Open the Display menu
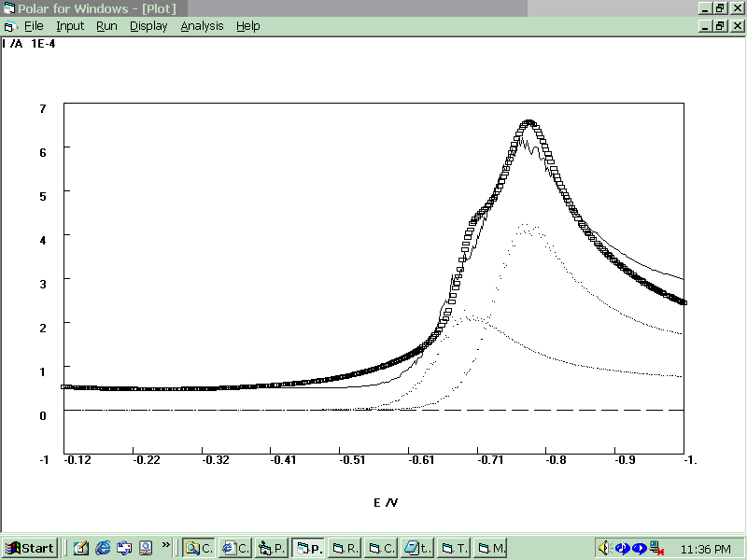 (148, 26)
